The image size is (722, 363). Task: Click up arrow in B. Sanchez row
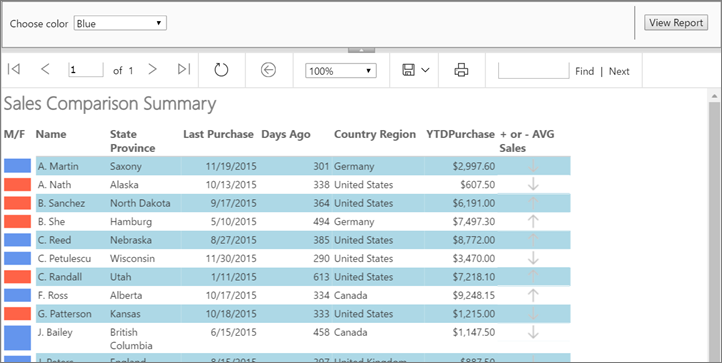(x=533, y=203)
